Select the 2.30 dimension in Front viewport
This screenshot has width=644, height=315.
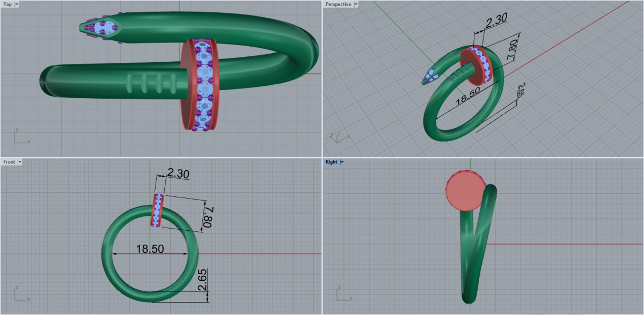[x=177, y=174]
